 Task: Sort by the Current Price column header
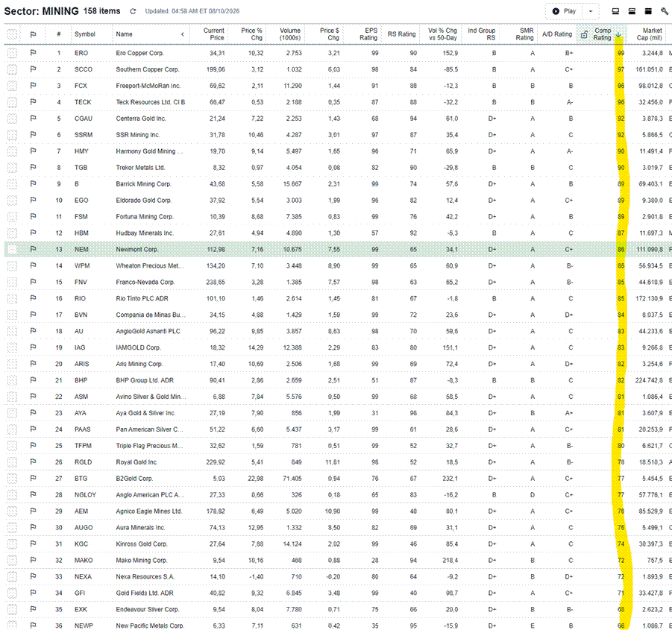tap(213, 34)
